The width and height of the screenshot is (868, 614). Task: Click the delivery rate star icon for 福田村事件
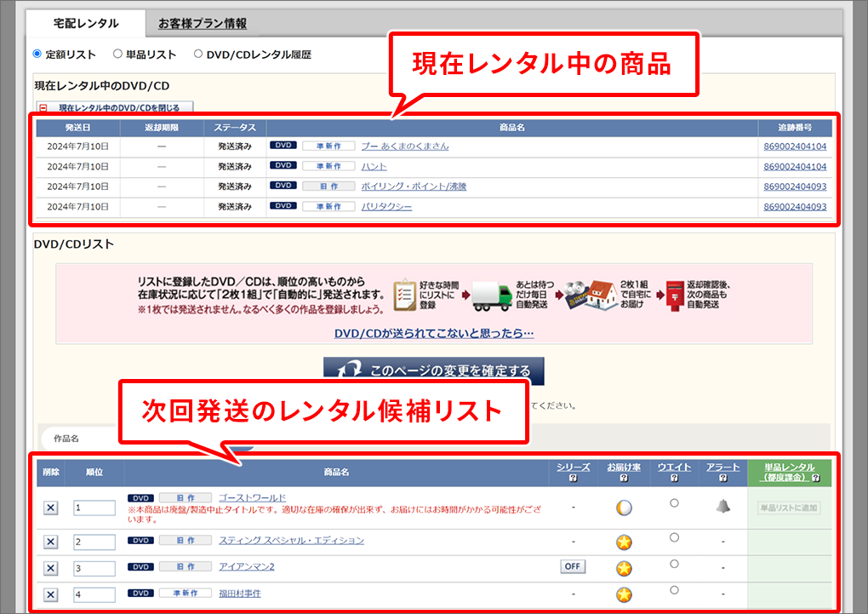pos(624,594)
